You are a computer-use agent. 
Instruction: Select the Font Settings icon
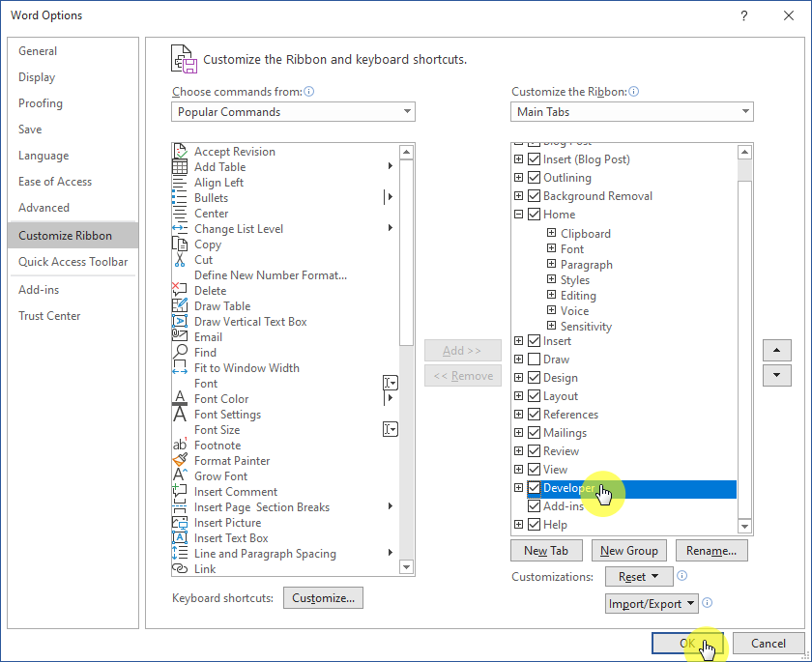click(180, 414)
